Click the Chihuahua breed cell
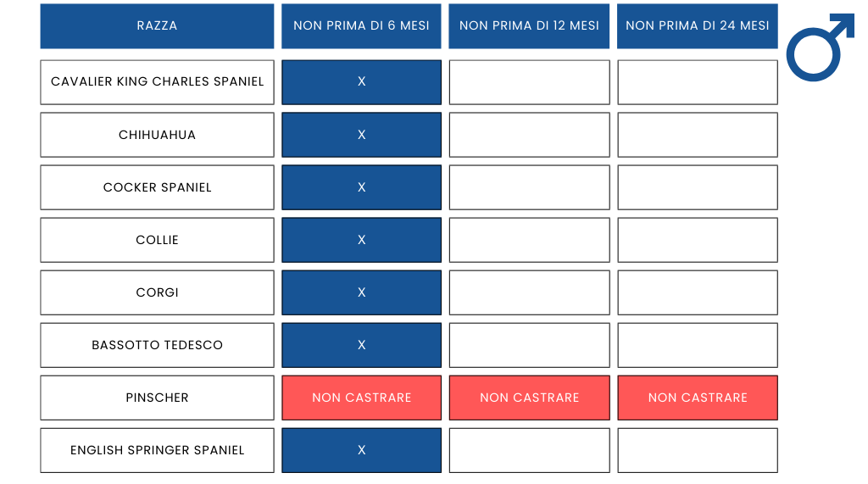 157,135
